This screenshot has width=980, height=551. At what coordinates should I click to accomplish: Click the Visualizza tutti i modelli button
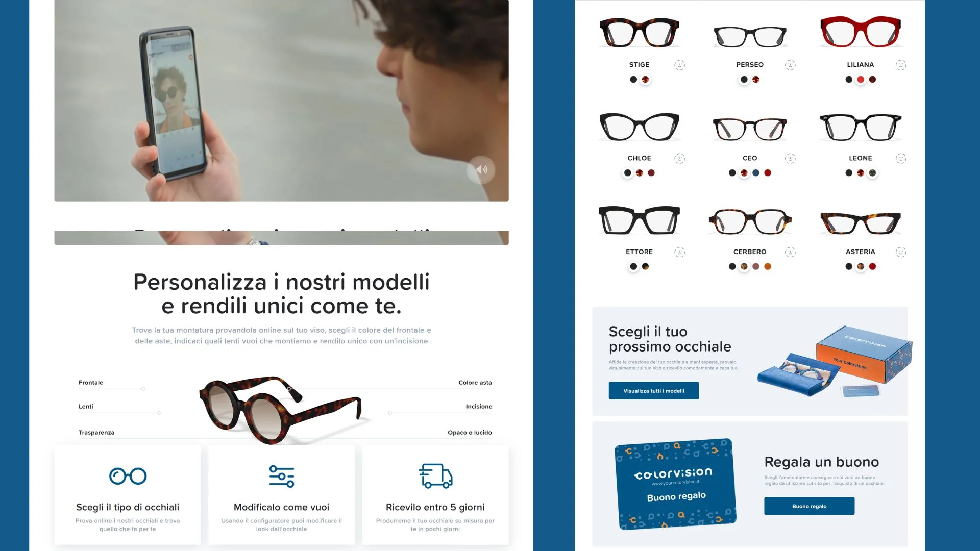point(654,391)
